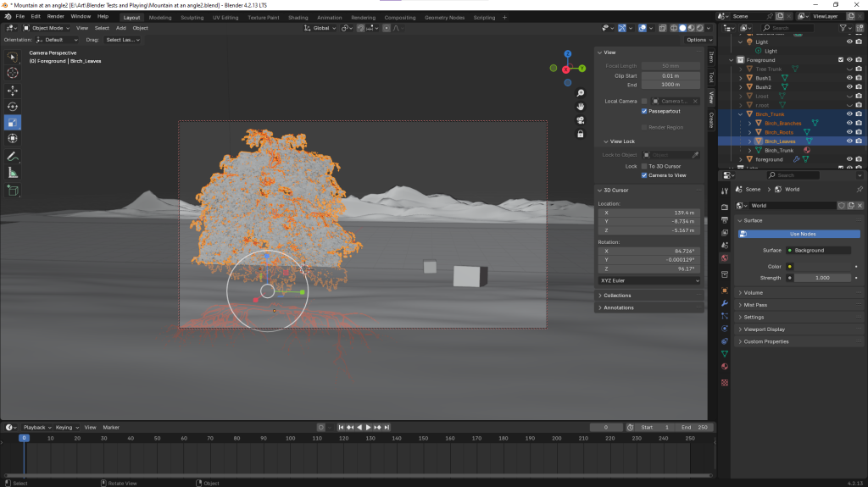Open the Output properties tab
The image size is (868, 487).
(725, 219)
